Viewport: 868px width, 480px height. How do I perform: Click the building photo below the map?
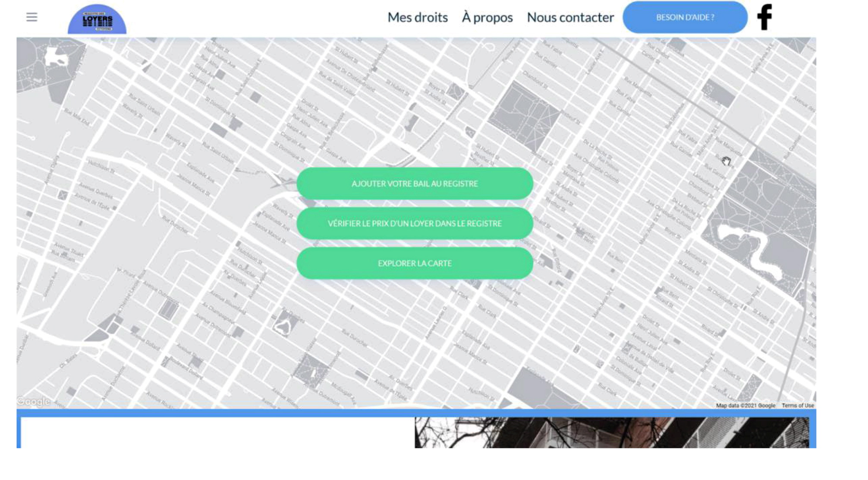coord(611,432)
